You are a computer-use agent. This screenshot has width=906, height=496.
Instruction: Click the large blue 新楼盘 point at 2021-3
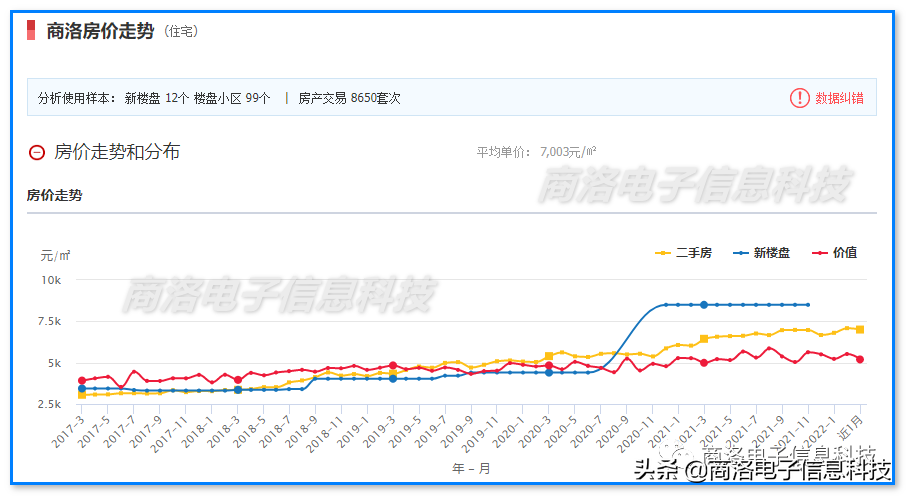[704, 305]
